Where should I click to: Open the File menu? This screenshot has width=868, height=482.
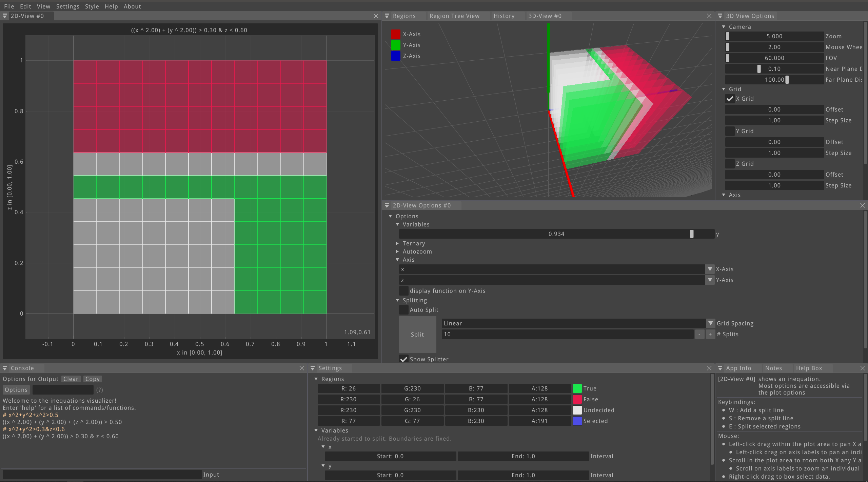tap(9, 6)
